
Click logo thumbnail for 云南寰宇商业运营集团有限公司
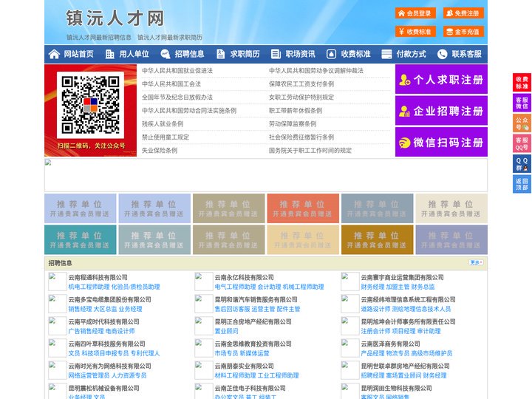click(349, 282)
